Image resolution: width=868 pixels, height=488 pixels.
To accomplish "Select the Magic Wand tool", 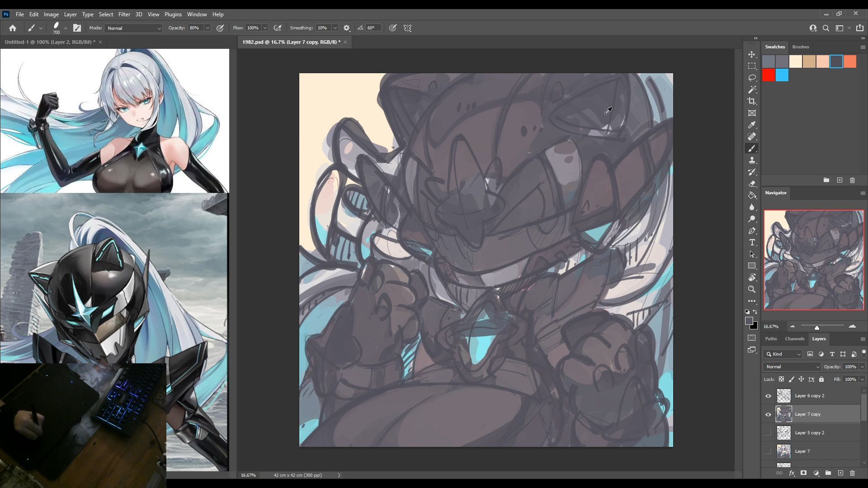I will (752, 89).
